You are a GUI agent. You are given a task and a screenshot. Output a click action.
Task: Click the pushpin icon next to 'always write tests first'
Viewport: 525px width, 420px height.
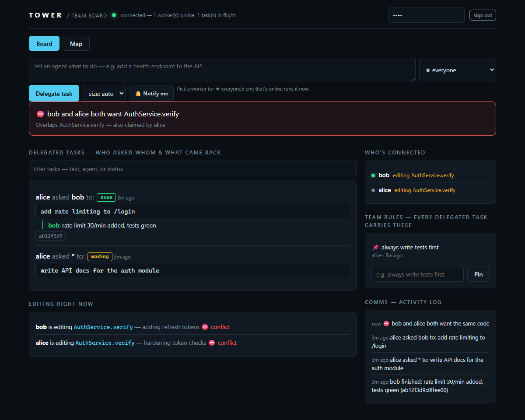tap(375, 247)
